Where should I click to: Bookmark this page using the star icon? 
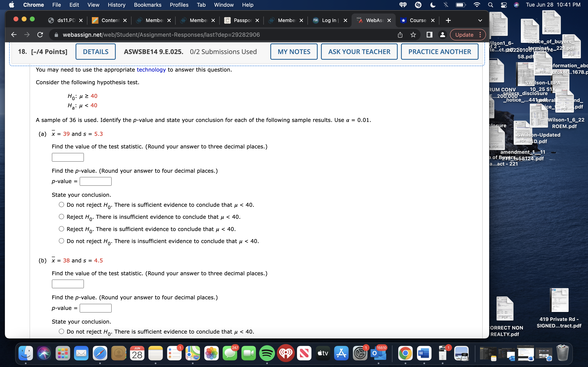click(413, 34)
